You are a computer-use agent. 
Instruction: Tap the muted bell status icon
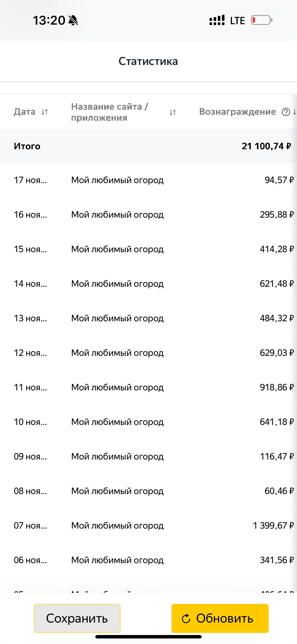tap(73, 20)
